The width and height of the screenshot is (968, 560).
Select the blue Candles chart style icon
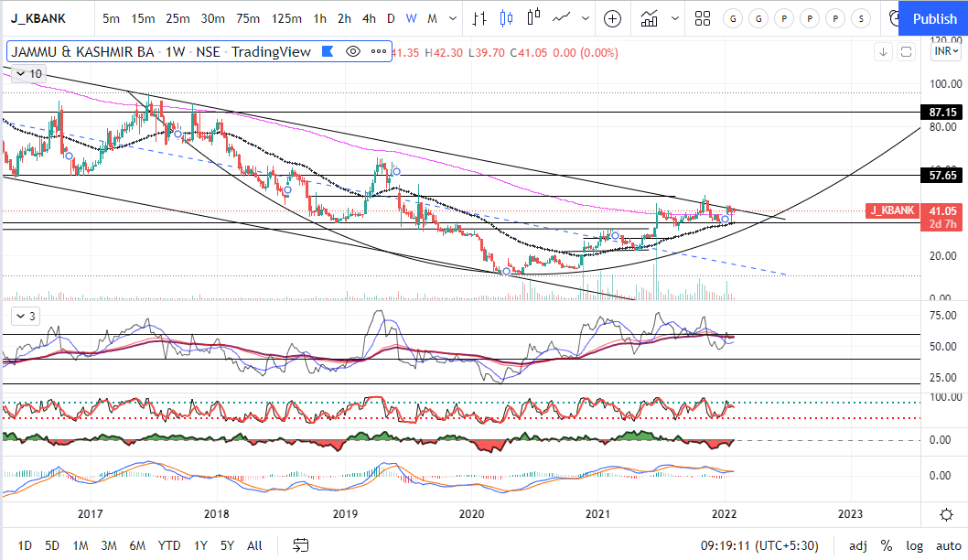pyautogui.click(x=506, y=18)
